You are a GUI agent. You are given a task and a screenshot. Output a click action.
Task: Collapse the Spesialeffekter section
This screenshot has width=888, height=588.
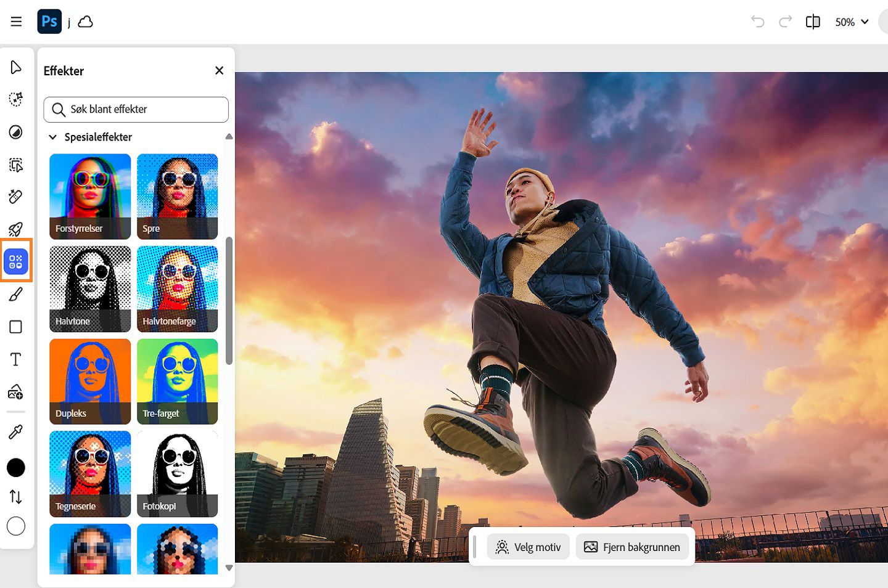coord(53,137)
